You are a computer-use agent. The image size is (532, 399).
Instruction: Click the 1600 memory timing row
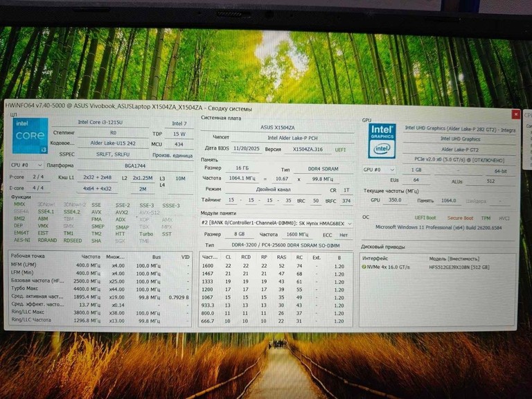tap(276, 266)
